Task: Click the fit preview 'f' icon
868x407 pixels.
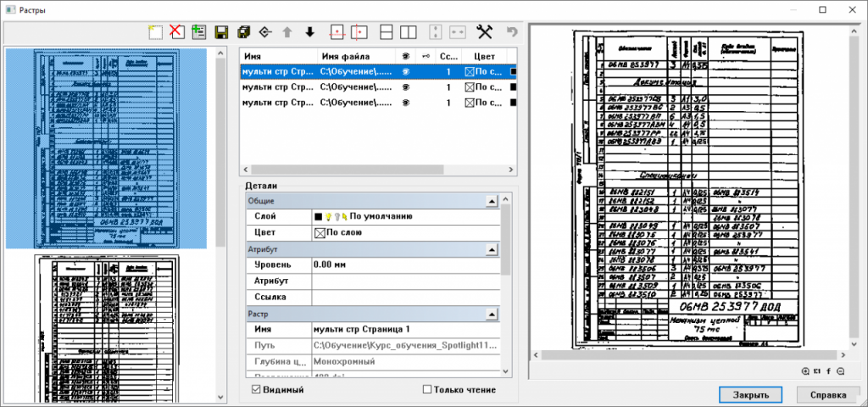Action: (829, 371)
